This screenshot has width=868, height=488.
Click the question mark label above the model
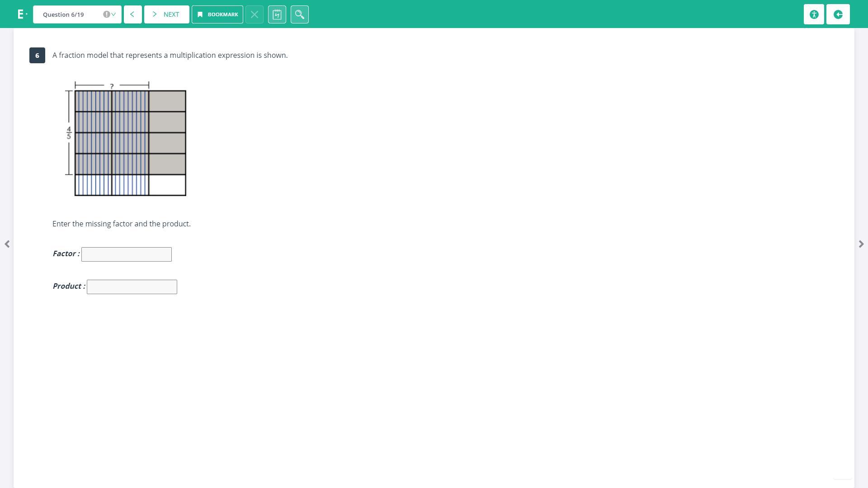112,86
